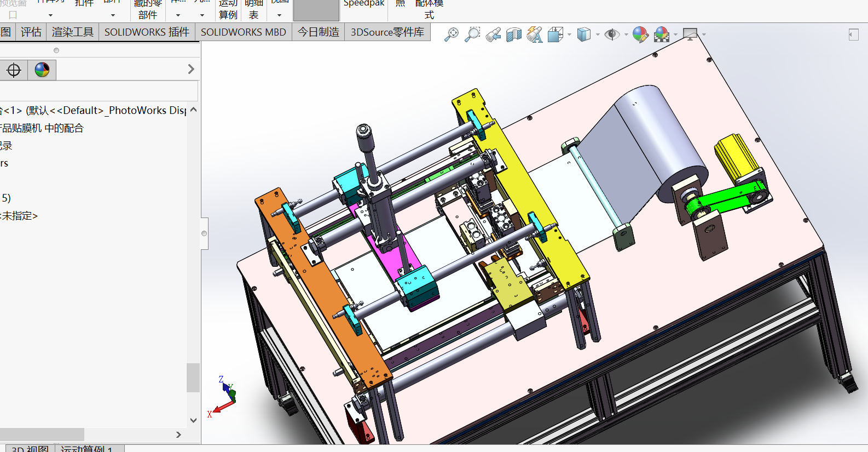Click the Previous View icon

(493, 35)
